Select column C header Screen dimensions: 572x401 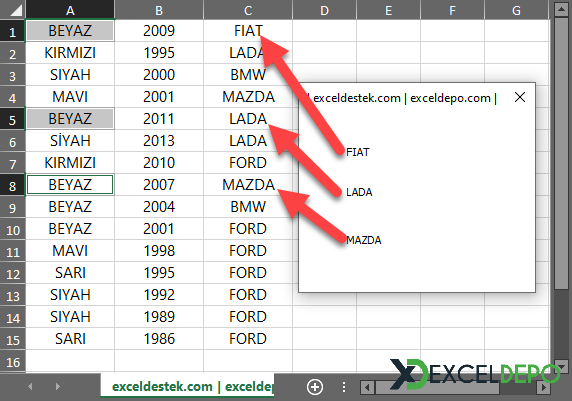coord(248,10)
